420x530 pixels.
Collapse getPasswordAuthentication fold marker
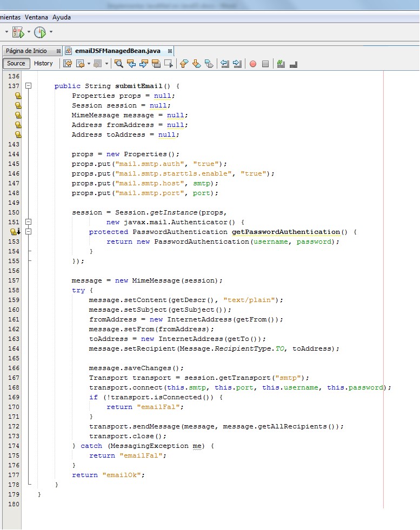click(29, 232)
